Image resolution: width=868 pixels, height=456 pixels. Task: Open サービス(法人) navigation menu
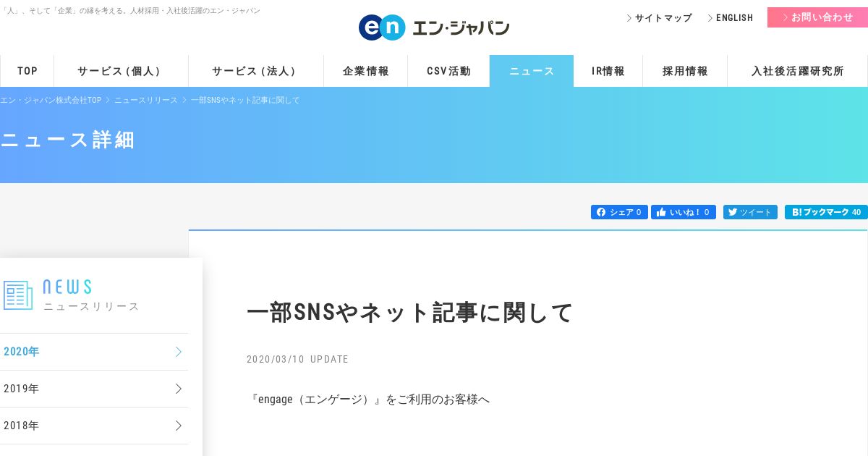[x=255, y=71]
